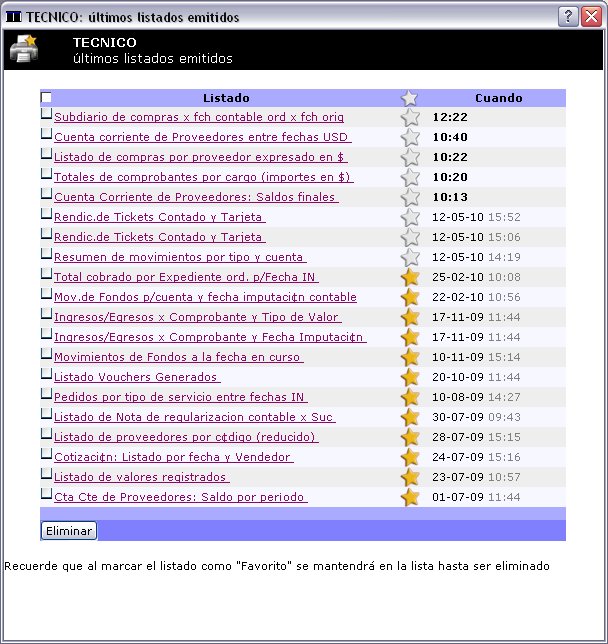Viewport: 608px width, 644px height.
Task: Click star for 'Cuenta Corriente de Proveedores: Saldos finales'
Action: click(410, 198)
